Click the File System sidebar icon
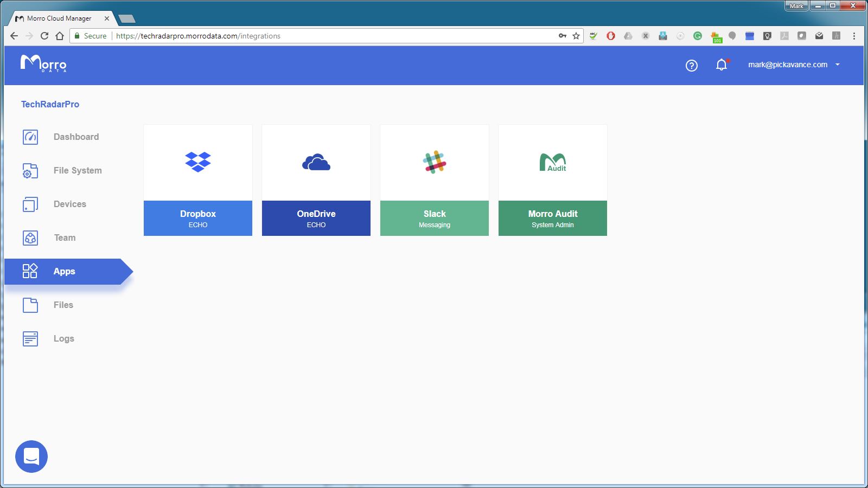The height and width of the screenshot is (488, 868). point(30,171)
